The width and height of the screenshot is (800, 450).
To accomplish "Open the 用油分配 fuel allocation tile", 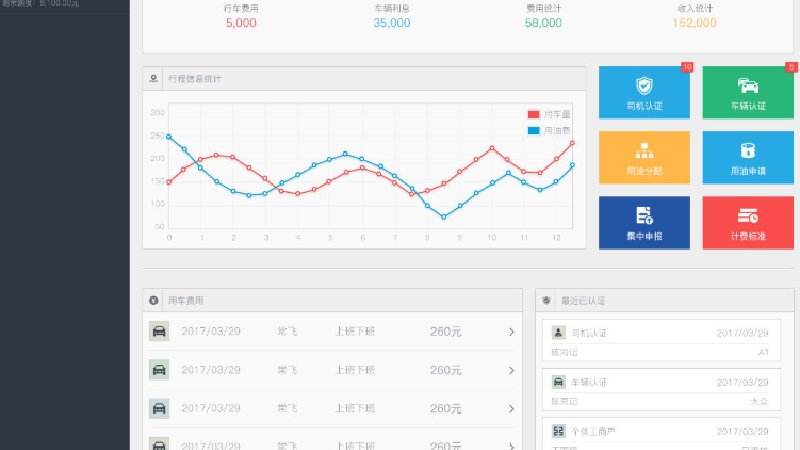I will point(644,157).
